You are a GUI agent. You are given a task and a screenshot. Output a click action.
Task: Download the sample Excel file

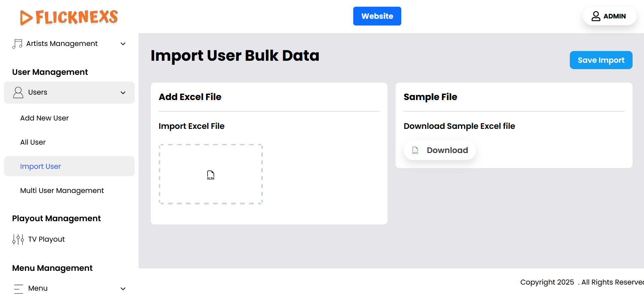[440, 150]
